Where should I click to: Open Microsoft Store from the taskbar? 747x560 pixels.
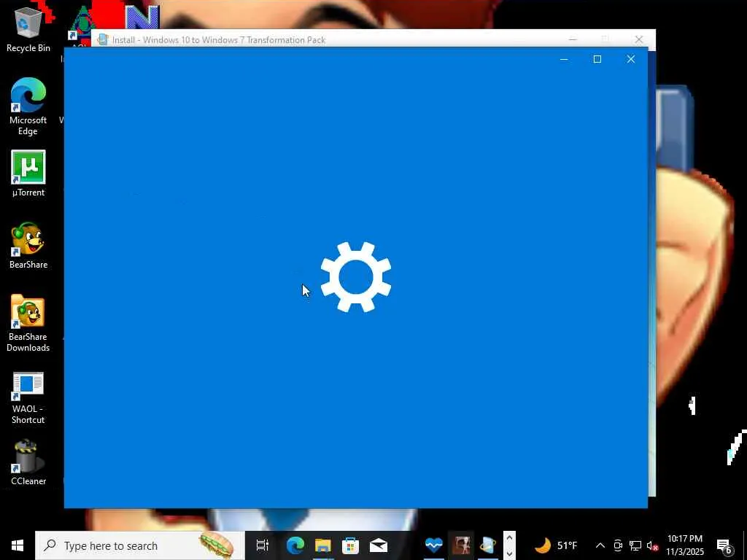350,545
